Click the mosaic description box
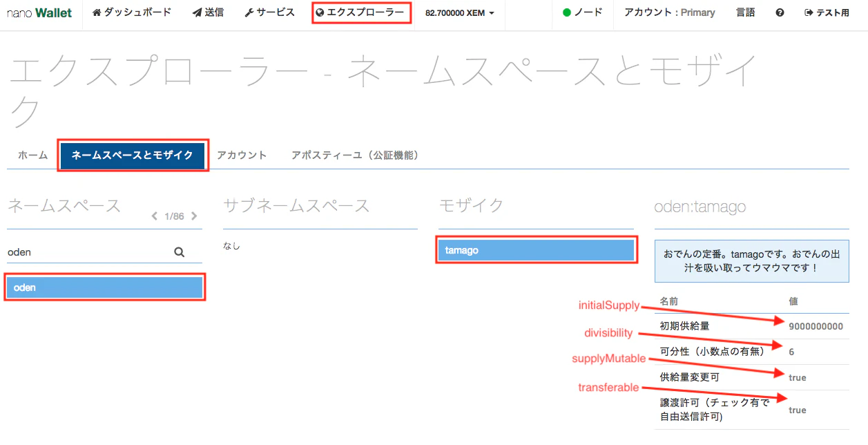Screen dimensions: 868x445 click(x=752, y=261)
